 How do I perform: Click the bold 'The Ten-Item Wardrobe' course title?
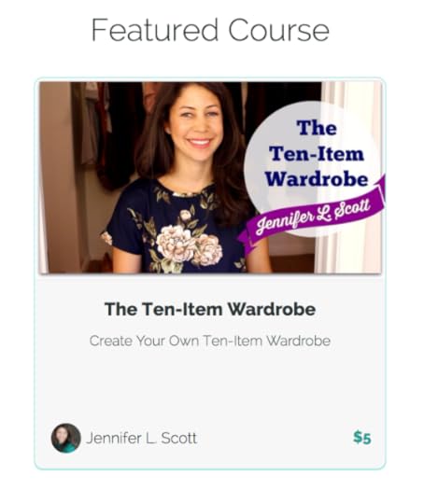210,309
